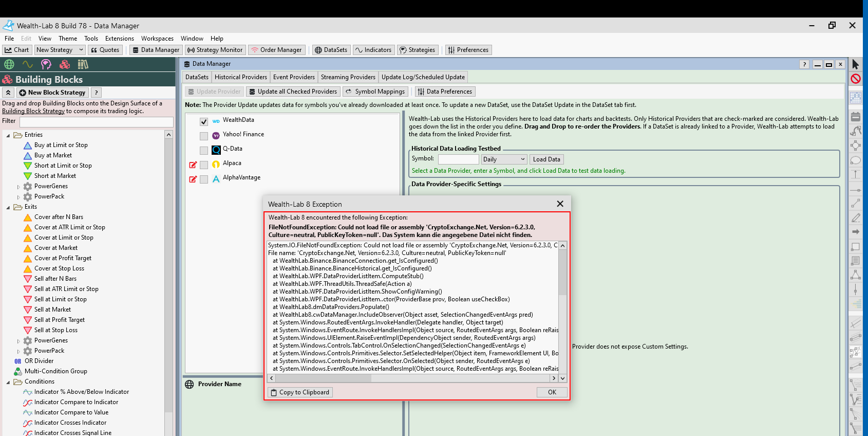
Task: Click the exception text horizontal scrollbar
Action: click(x=413, y=378)
